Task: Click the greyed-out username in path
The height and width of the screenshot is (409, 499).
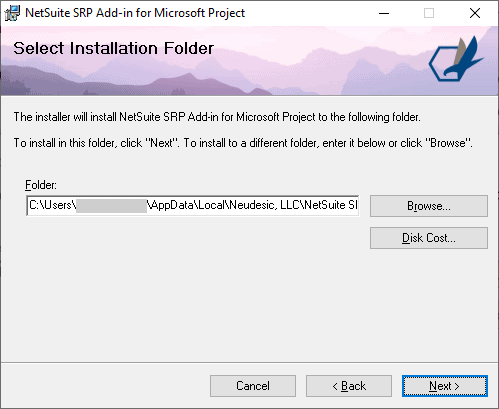Action: 111,206
